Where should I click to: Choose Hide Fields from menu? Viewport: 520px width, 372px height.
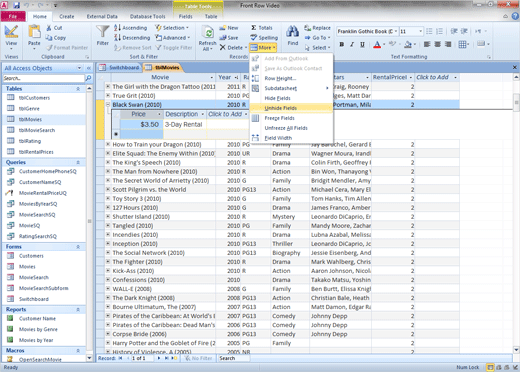pos(291,98)
